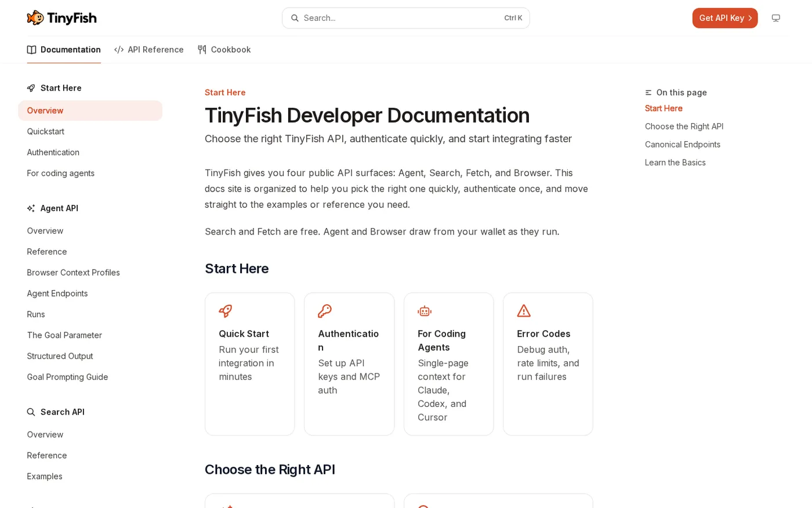Open Goal Prompting Guide in sidebar

[90, 377]
